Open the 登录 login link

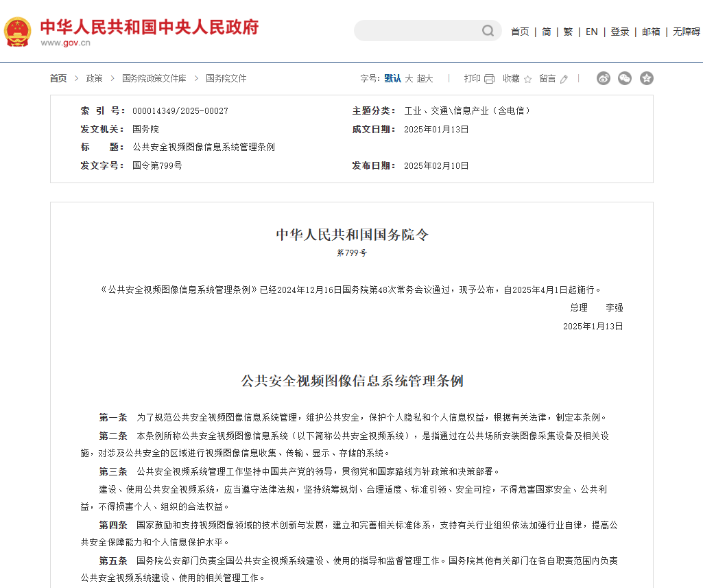point(620,32)
